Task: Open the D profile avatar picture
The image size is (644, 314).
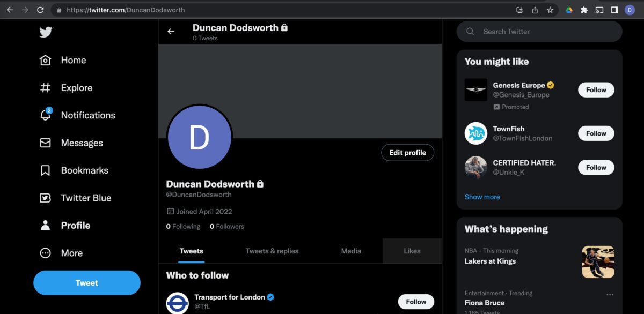Action: pos(200,138)
